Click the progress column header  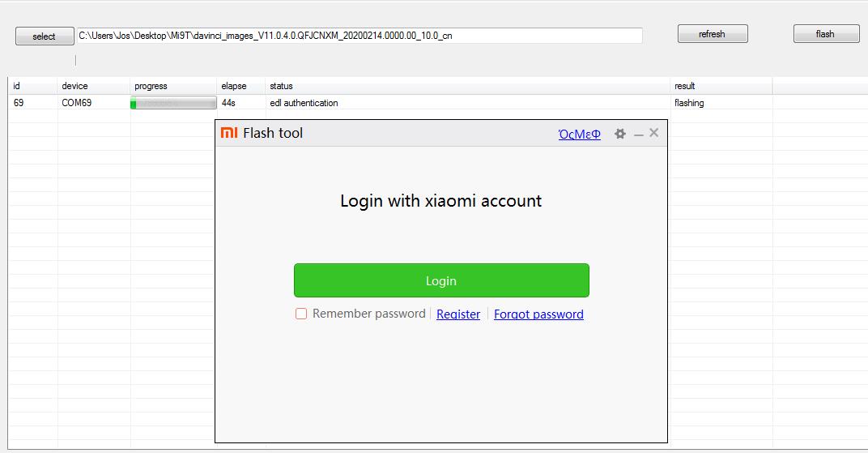173,86
